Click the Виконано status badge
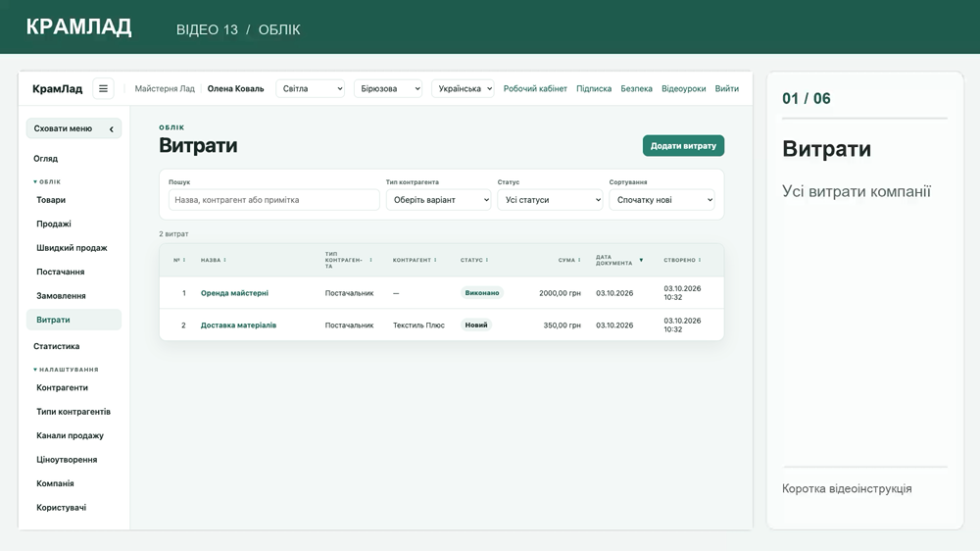The image size is (980, 551). (482, 293)
